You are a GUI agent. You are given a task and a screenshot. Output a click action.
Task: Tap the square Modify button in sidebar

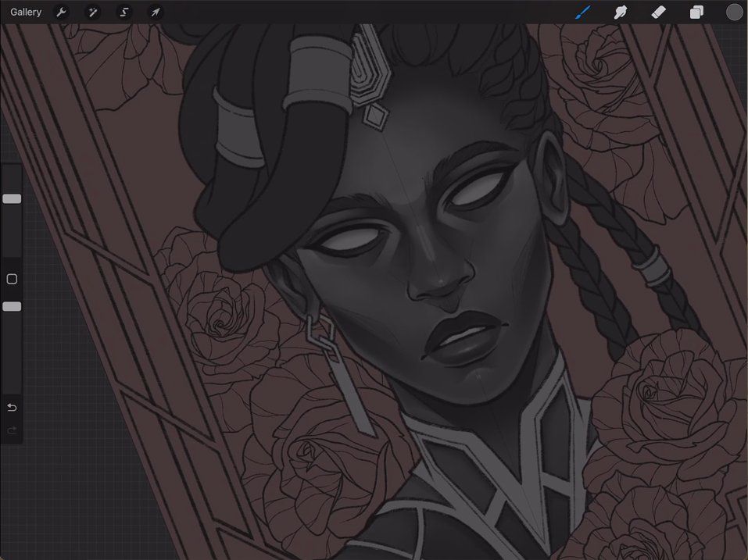(12, 279)
